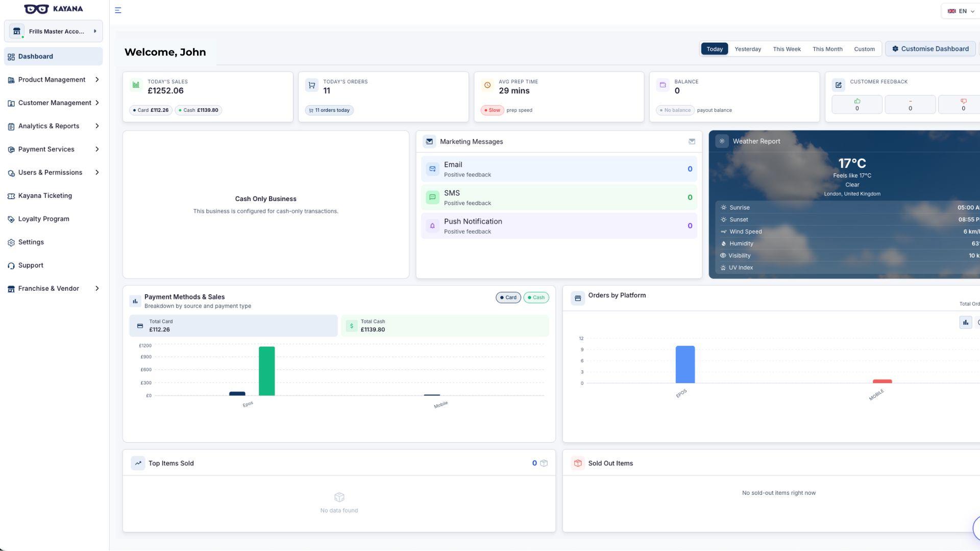Image resolution: width=980 pixels, height=551 pixels.
Task: Click the Push Notification bell icon
Action: 432,226
